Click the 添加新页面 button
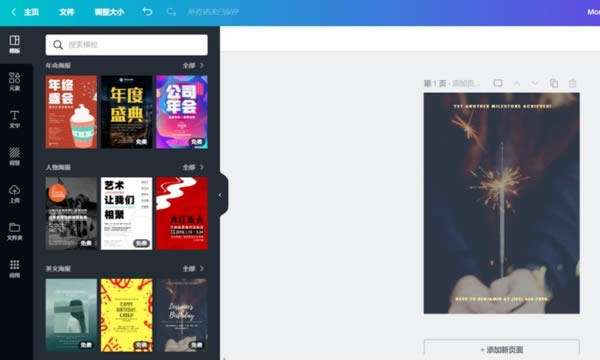This screenshot has height=360, width=600. tap(502, 350)
